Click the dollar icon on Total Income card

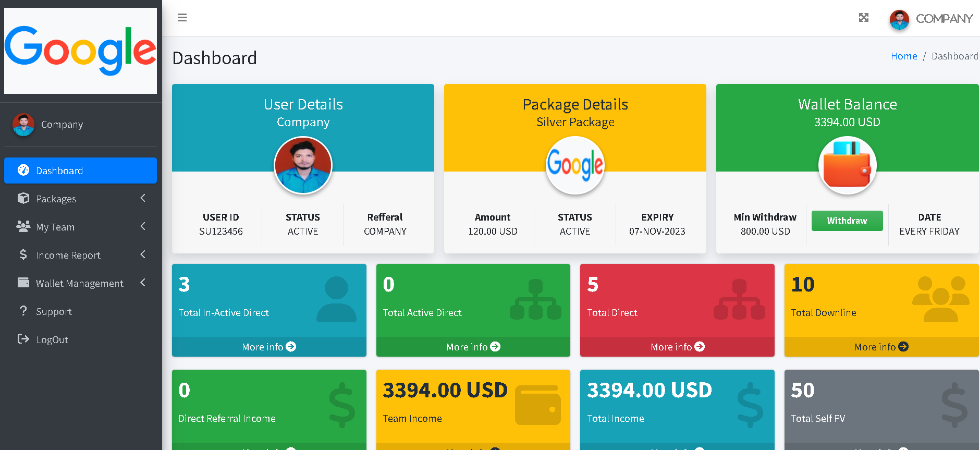(x=750, y=405)
